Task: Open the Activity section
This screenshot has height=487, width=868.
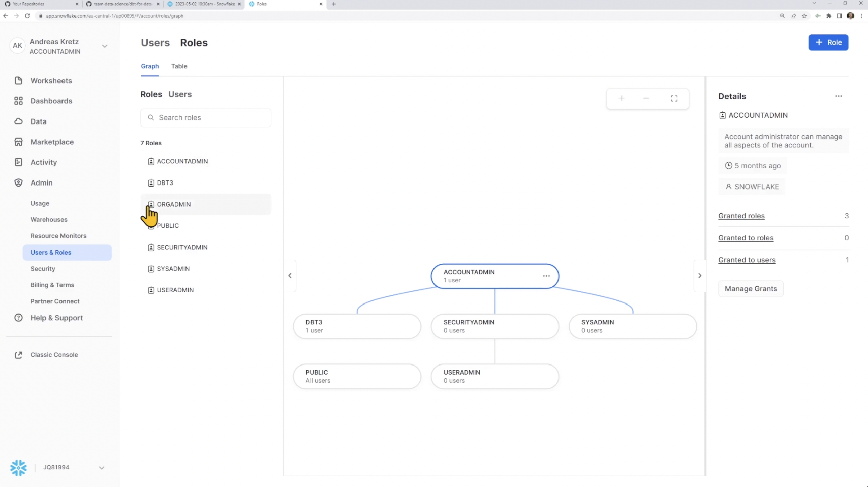Action: tap(43, 162)
